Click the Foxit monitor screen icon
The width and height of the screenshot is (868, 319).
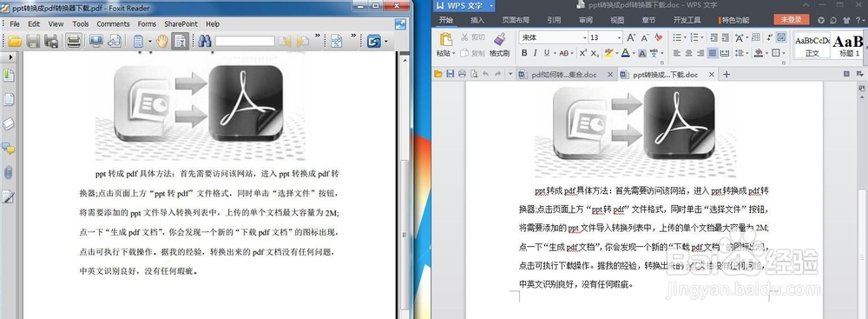coord(96,41)
